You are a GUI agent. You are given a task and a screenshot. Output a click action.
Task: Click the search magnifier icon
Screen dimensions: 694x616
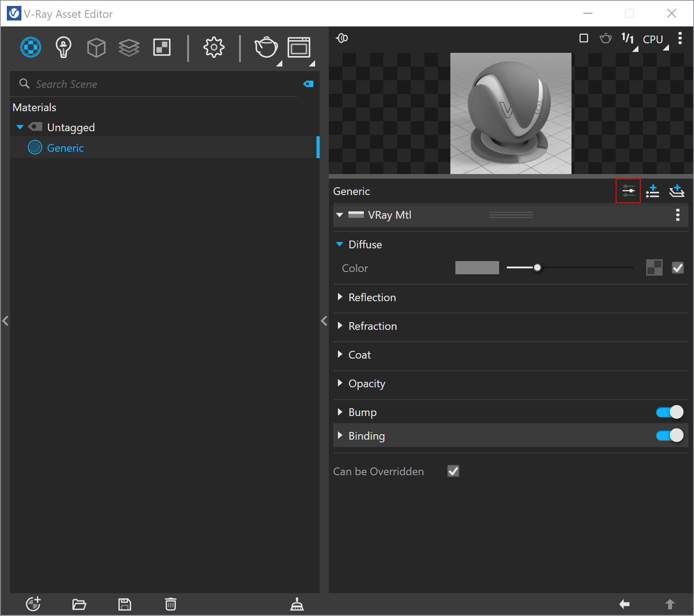click(24, 83)
